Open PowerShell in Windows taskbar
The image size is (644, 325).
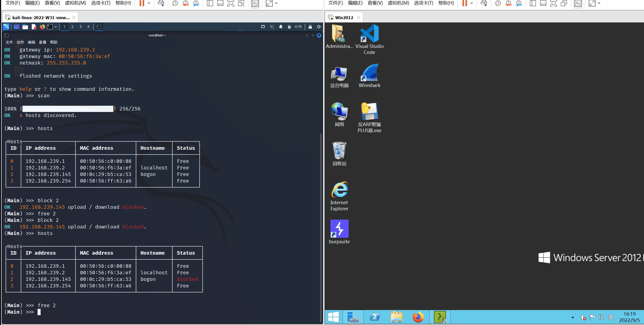tap(375, 317)
